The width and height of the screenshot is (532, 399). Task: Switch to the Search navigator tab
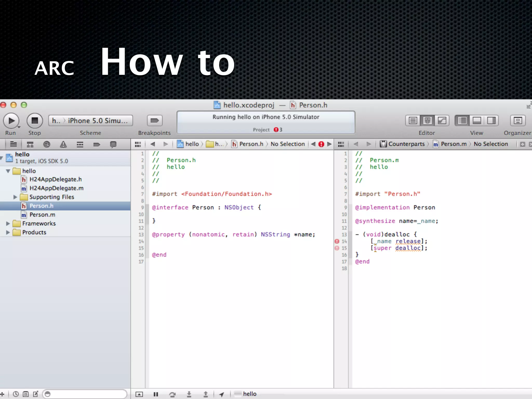coord(47,144)
